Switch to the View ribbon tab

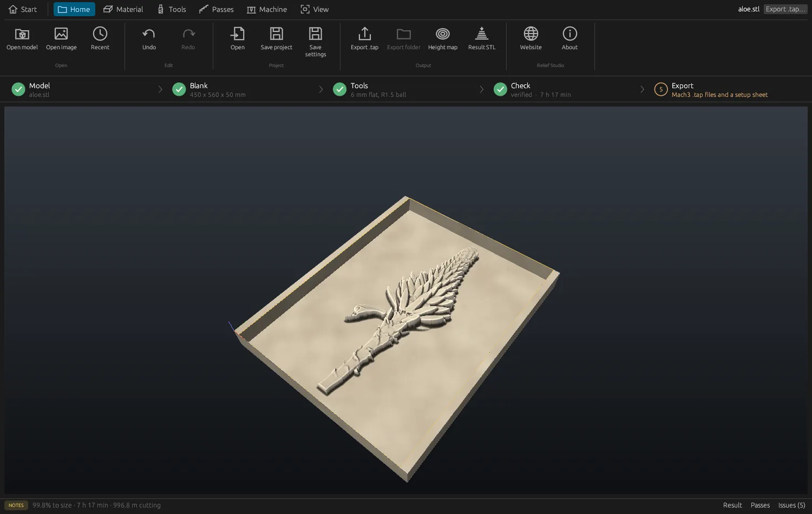pos(315,9)
